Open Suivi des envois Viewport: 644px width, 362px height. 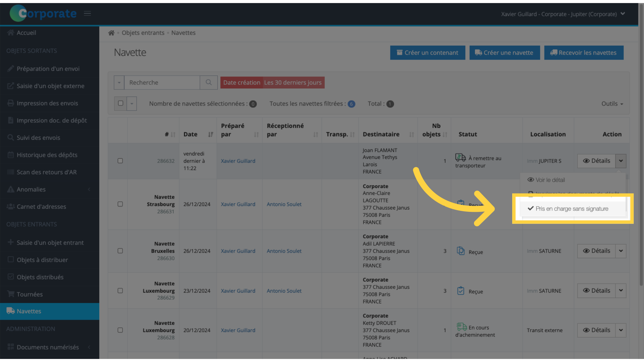click(50, 138)
